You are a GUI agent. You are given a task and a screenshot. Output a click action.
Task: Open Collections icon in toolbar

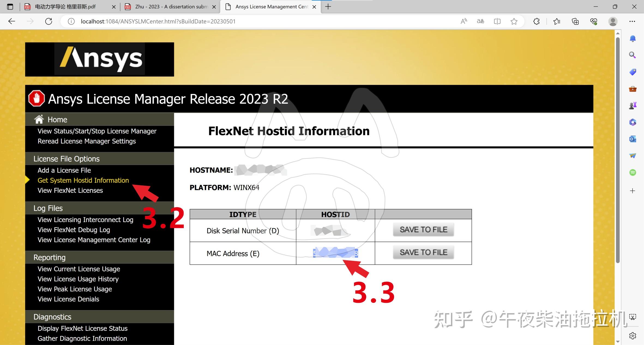coord(575,21)
